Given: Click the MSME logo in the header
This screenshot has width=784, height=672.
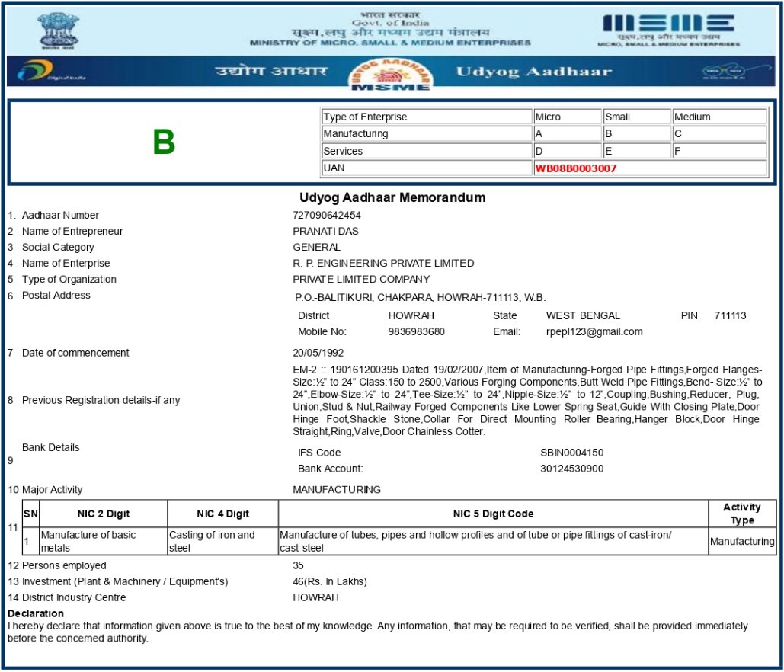Looking at the screenshot, I should coord(669,29).
